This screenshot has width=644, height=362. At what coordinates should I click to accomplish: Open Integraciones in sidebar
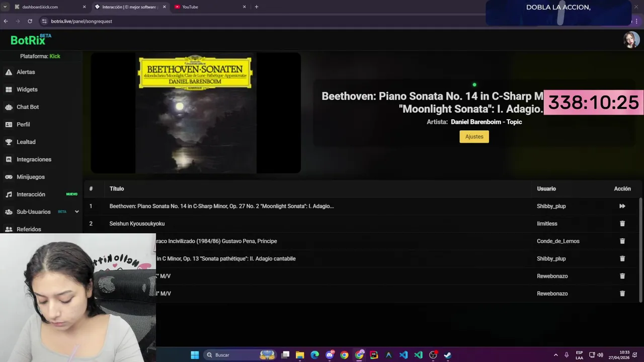pos(41,159)
